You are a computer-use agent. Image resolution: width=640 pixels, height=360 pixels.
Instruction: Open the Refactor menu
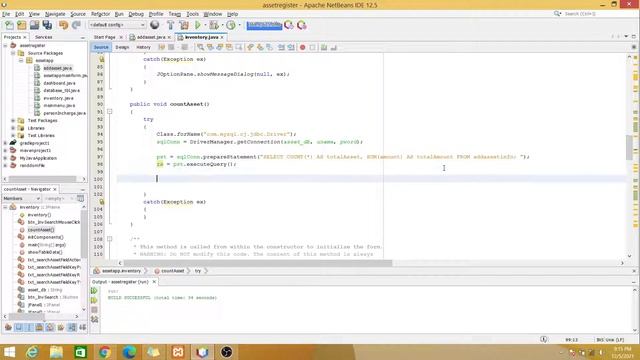click(100, 14)
